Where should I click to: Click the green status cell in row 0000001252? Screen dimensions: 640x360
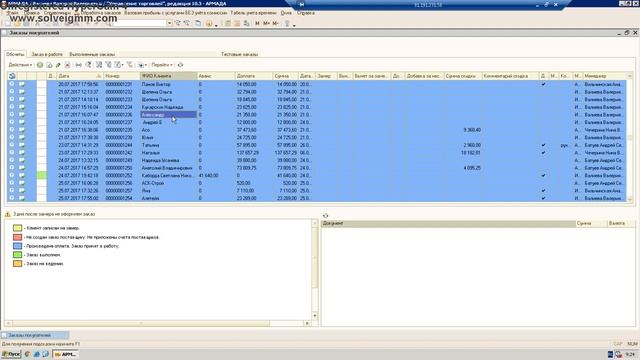click(42, 176)
